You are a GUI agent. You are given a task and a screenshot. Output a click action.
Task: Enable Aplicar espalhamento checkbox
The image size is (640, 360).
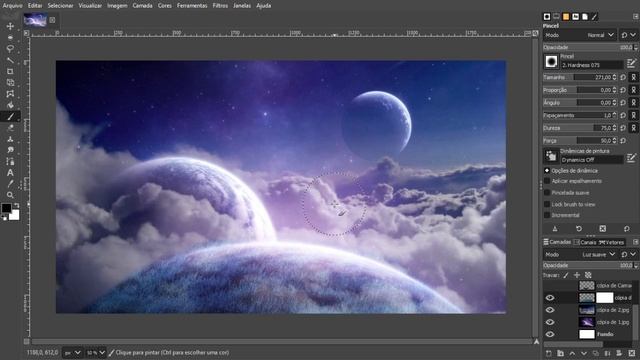point(547,181)
